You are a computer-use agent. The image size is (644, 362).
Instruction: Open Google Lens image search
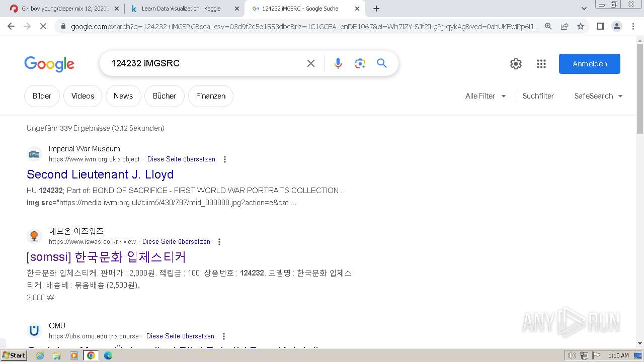360,63
